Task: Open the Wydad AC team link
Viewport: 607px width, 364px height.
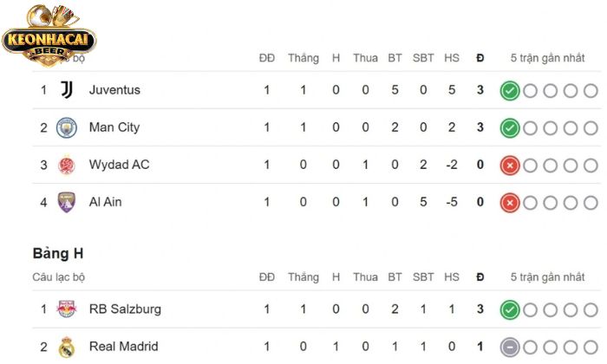Action: (x=120, y=166)
